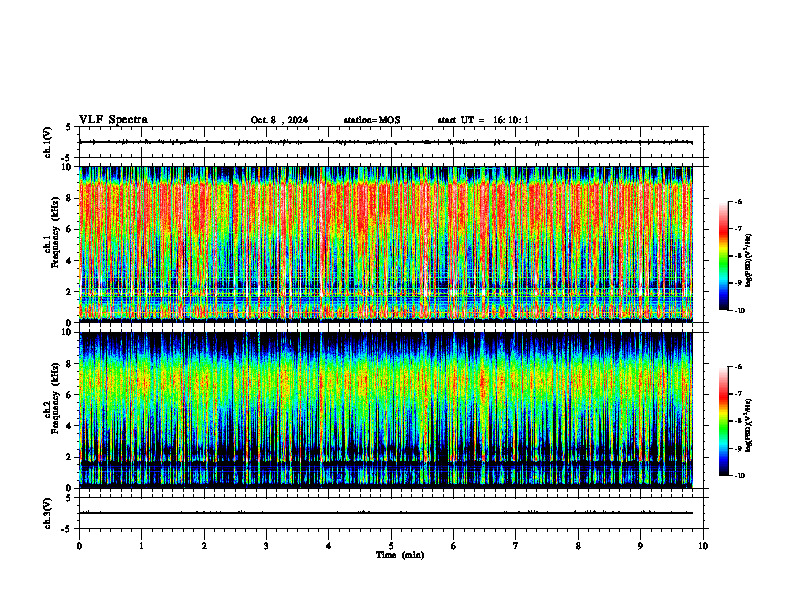Click the 'ch.3(V)' axis label
Screen dimensions: 792x612
pos(47,513)
